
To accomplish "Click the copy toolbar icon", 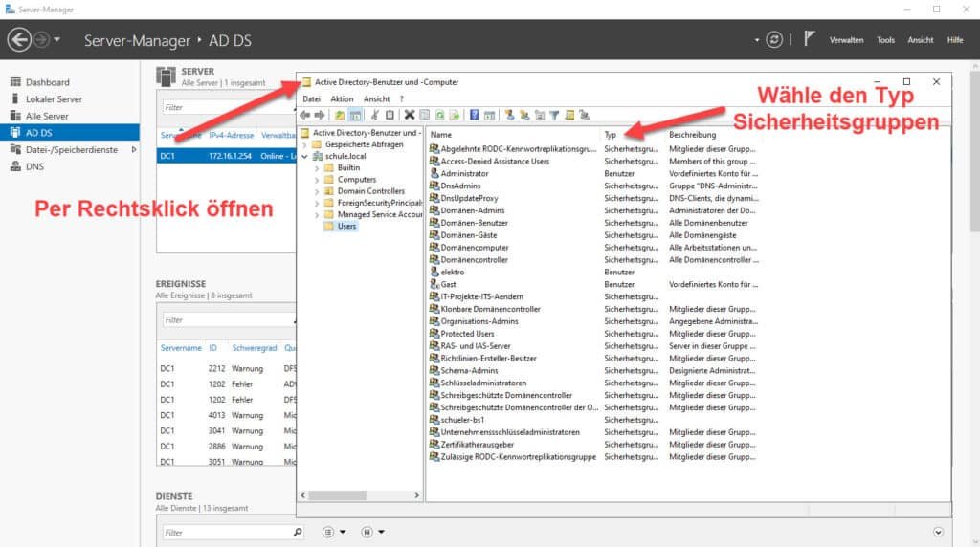I will tap(390, 115).
